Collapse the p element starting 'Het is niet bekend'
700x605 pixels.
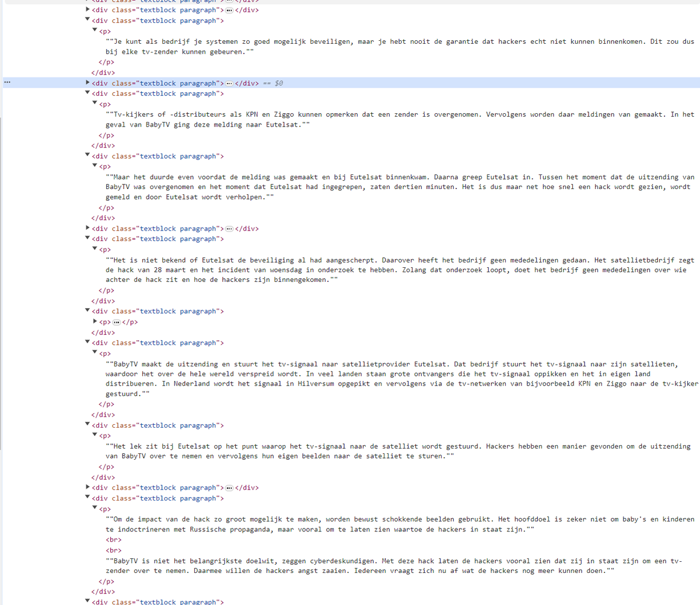(94, 249)
